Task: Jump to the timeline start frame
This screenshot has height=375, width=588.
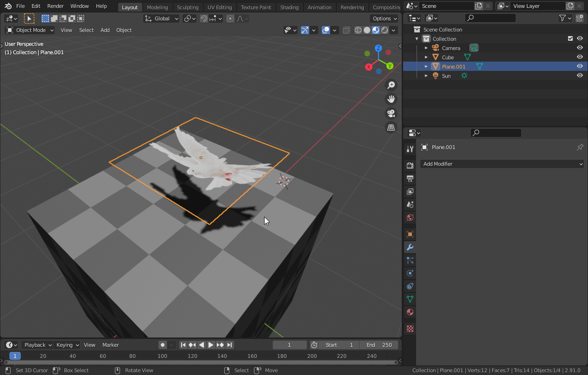Action: pos(183,345)
